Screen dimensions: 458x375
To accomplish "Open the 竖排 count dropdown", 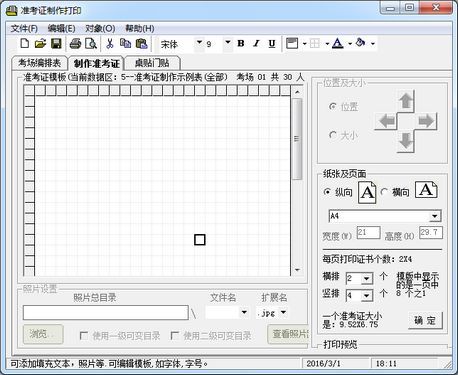I will point(367,295).
